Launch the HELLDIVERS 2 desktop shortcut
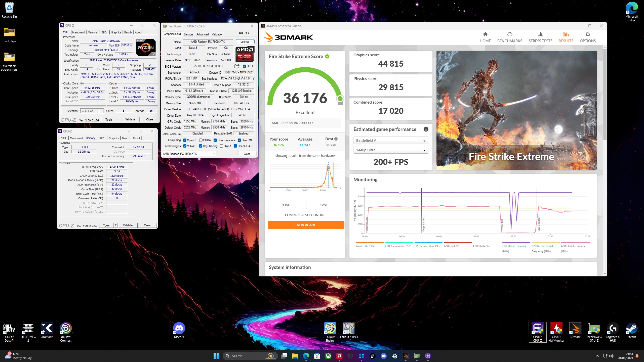Image resolution: width=644 pixels, height=362 pixels. 28,332
